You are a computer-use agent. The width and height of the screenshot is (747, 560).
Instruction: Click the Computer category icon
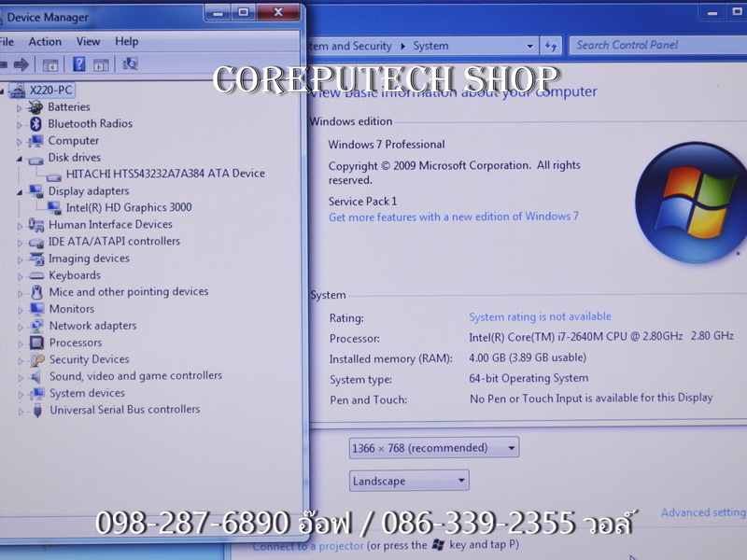pos(35,142)
